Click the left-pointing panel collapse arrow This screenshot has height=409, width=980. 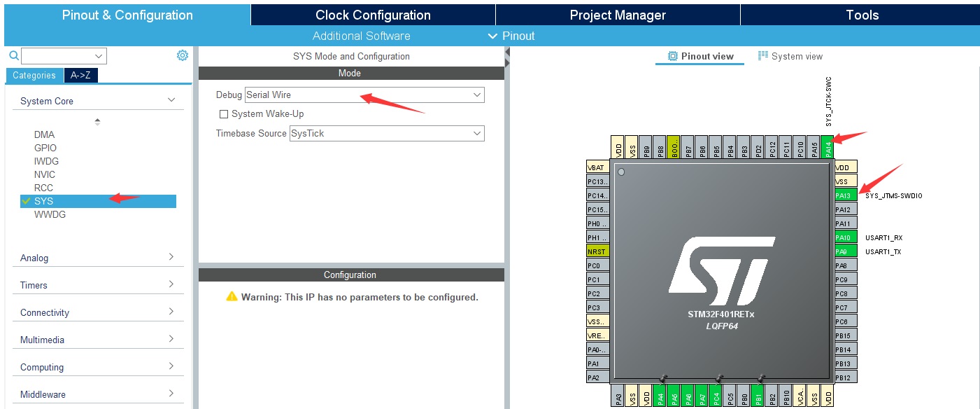click(x=507, y=52)
